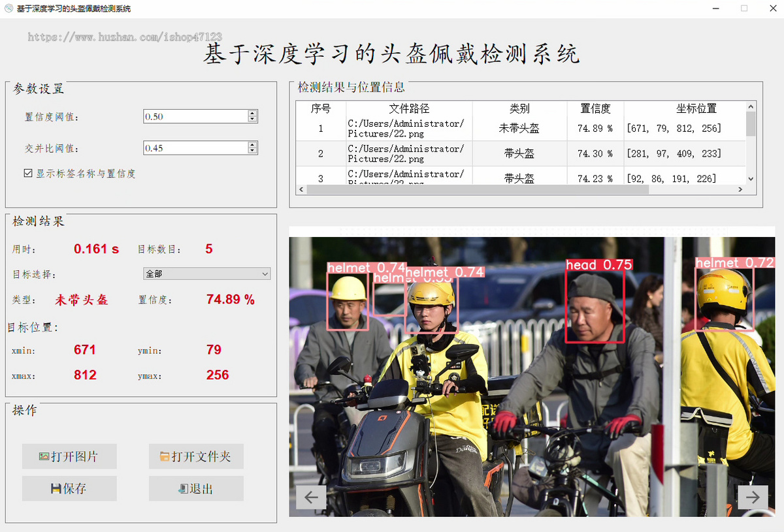The image size is (784, 532).
Task: Increase the 置信度阈值 value with up arrow
Action: pos(253,114)
